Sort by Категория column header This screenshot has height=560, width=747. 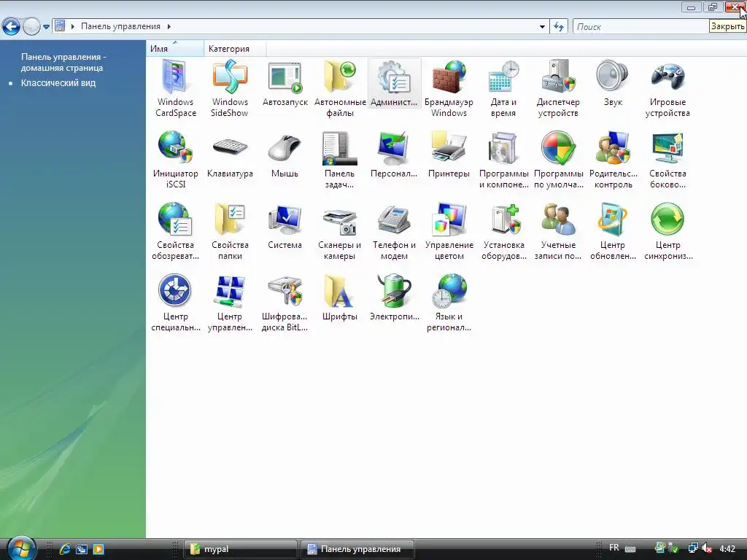coord(235,49)
